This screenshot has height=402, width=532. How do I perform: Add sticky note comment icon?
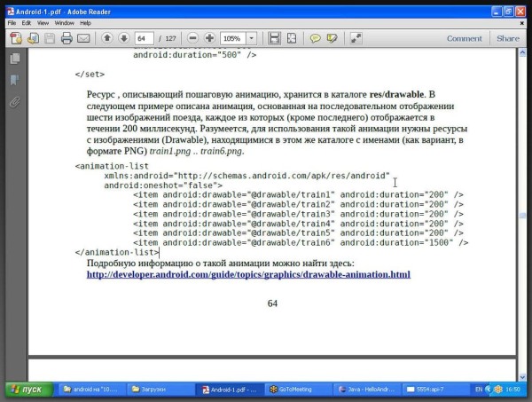314,39
